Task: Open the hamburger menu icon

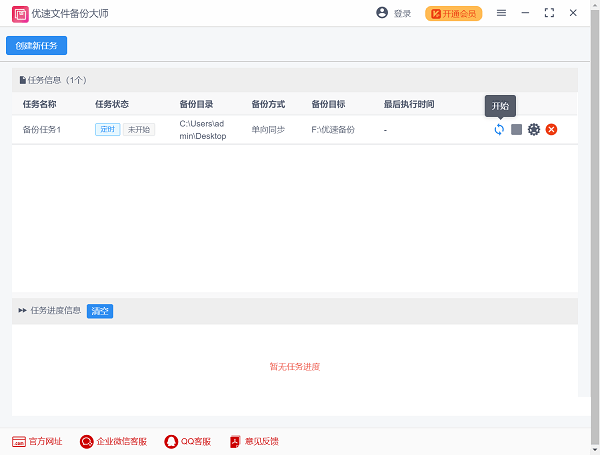Action: coord(501,13)
